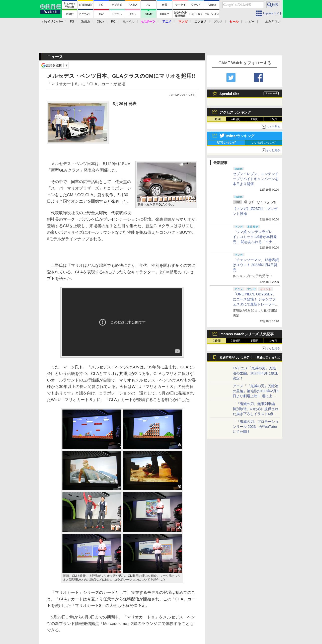Click もっと見る under Impress Watch popular articles
Viewport: 322px width, 644px height.
point(271,348)
